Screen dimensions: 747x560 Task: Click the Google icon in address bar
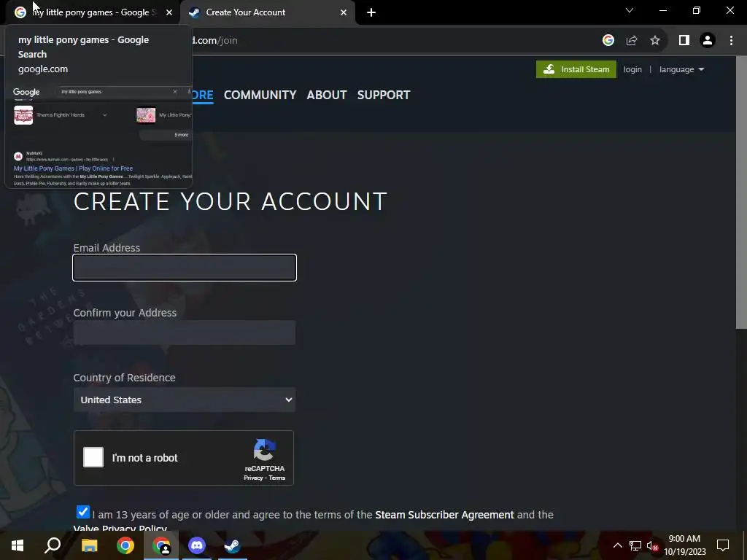point(608,41)
